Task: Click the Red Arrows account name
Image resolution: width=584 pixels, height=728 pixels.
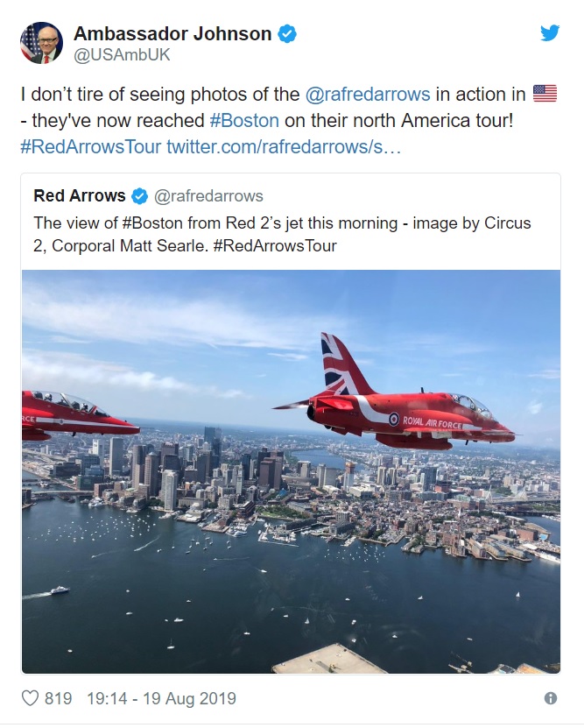Action: point(80,196)
